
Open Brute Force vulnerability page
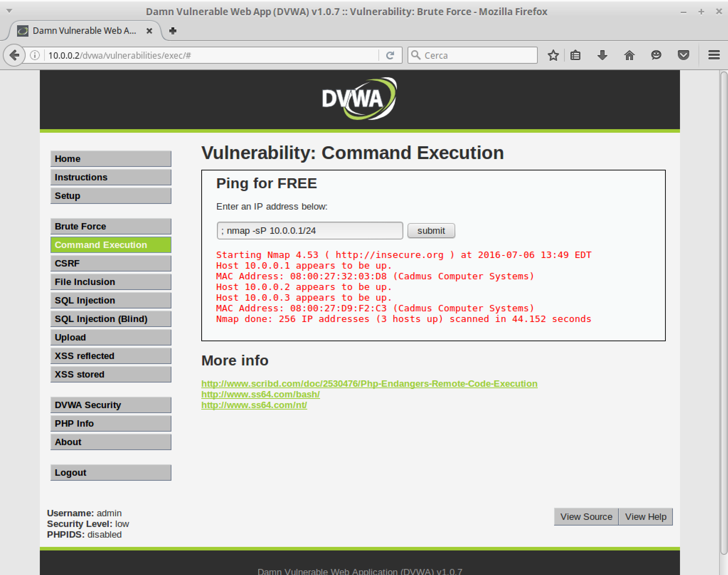(x=111, y=226)
